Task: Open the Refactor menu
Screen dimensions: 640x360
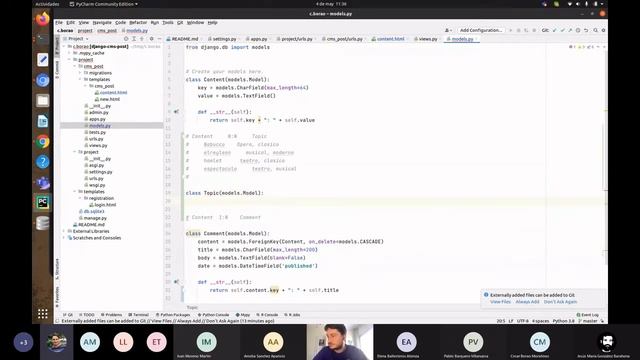Action: [x=138, y=22]
